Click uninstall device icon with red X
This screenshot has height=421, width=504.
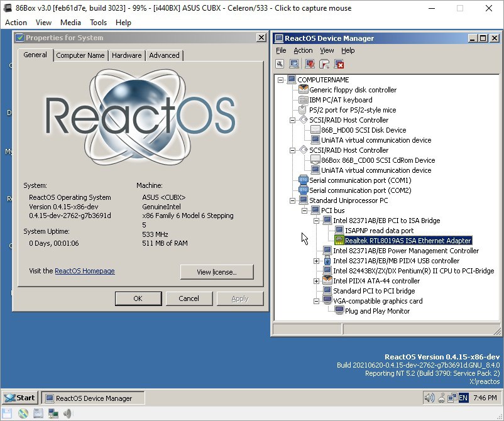pyautogui.click(x=339, y=64)
